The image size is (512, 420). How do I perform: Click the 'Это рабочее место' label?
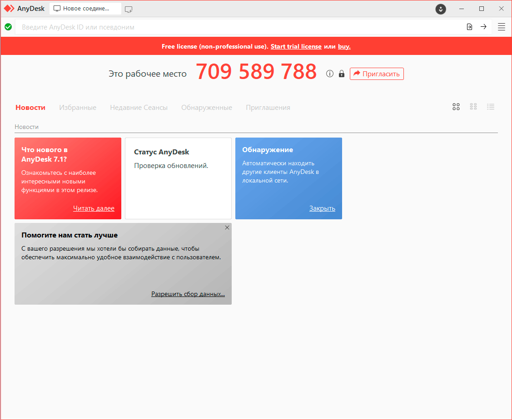[148, 74]
